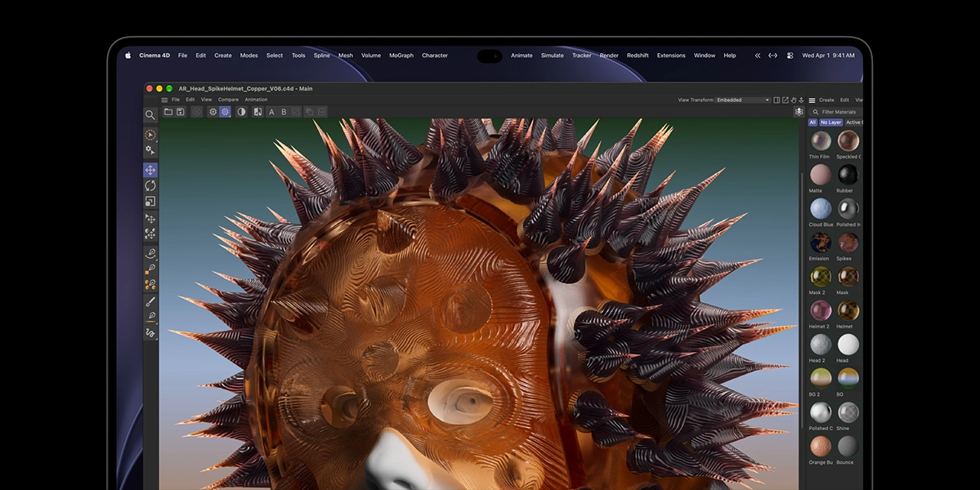Image resolution: width=980 pixels, height=490 pixels.
Task: Click the date and time in menu bar
Action: [828, 56]
